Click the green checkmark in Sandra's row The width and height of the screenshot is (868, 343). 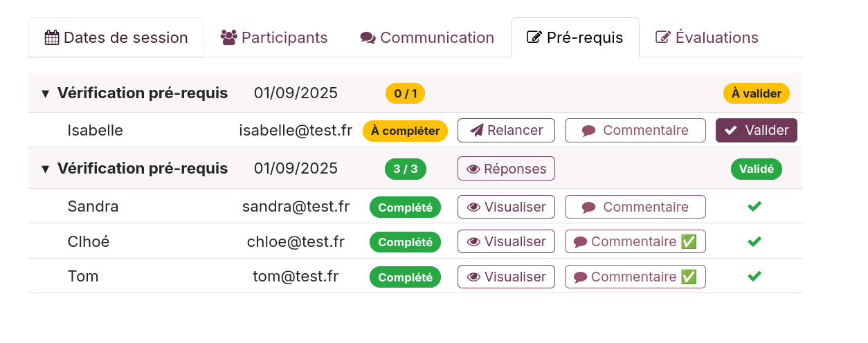(755, 207)
